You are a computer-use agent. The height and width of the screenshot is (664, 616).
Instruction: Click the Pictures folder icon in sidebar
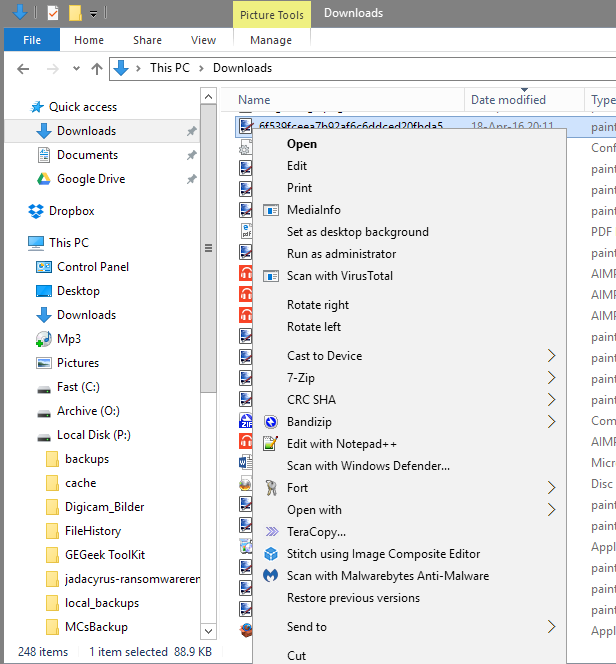(44, 363)
